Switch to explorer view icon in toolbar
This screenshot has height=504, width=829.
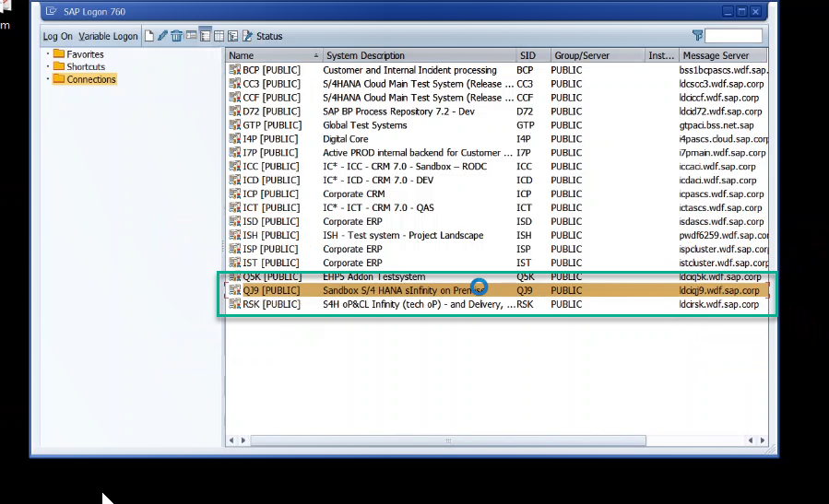point(191,36)
